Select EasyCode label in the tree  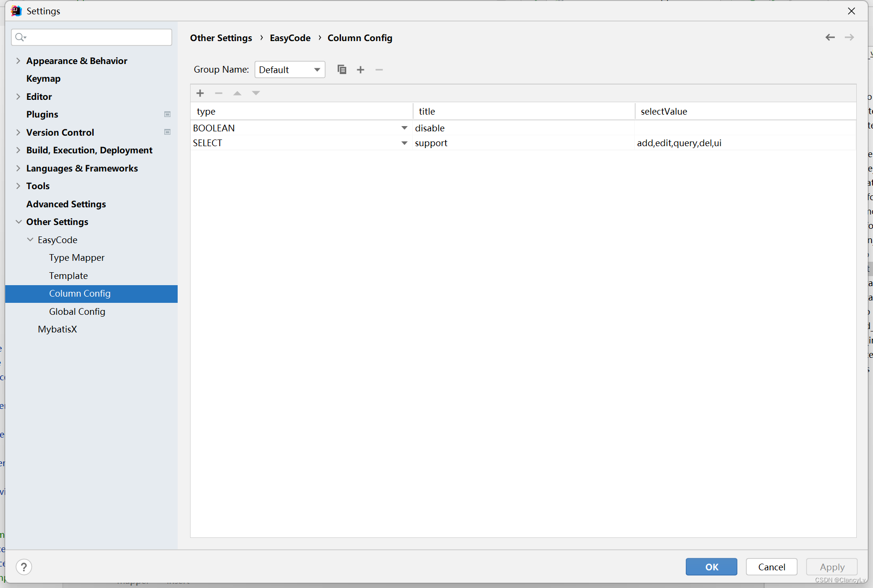pyautogui.click(x=57, y=240)
